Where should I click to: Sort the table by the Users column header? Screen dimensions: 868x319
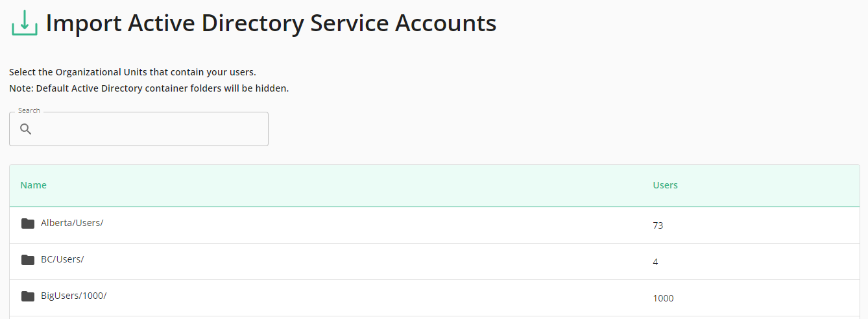(x=665, y=185)
